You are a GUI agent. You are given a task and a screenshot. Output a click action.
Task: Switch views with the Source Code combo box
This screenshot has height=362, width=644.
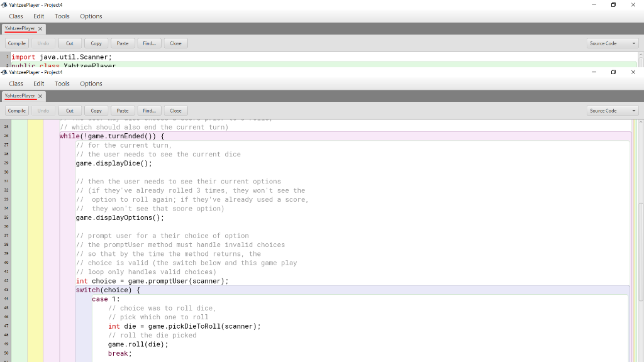pos(612,110)
